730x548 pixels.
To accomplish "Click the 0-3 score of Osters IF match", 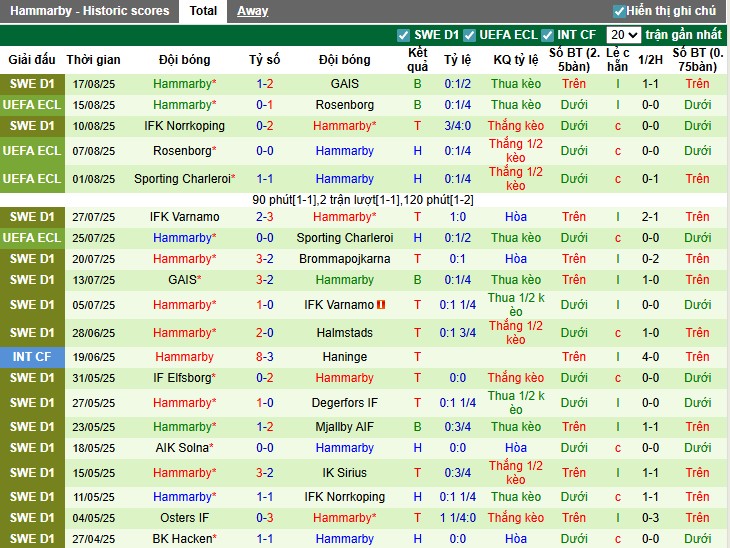I will [x=264, y=518].
